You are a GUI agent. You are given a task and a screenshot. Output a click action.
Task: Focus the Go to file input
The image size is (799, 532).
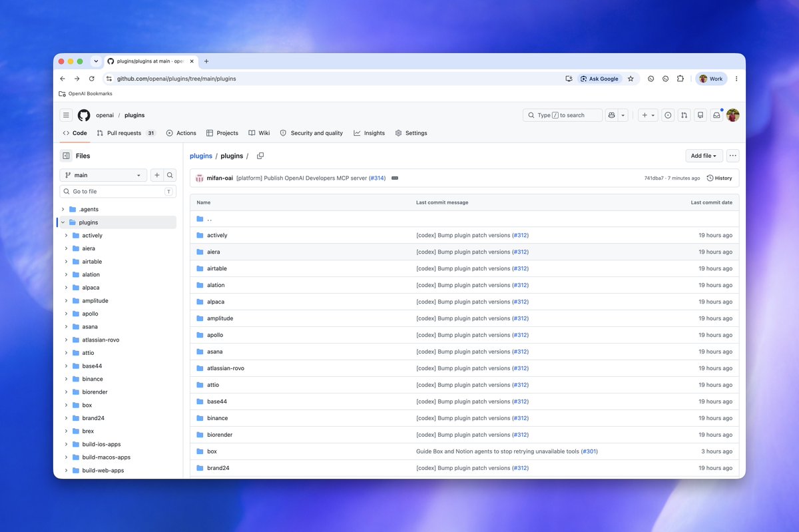click(118, 192)
